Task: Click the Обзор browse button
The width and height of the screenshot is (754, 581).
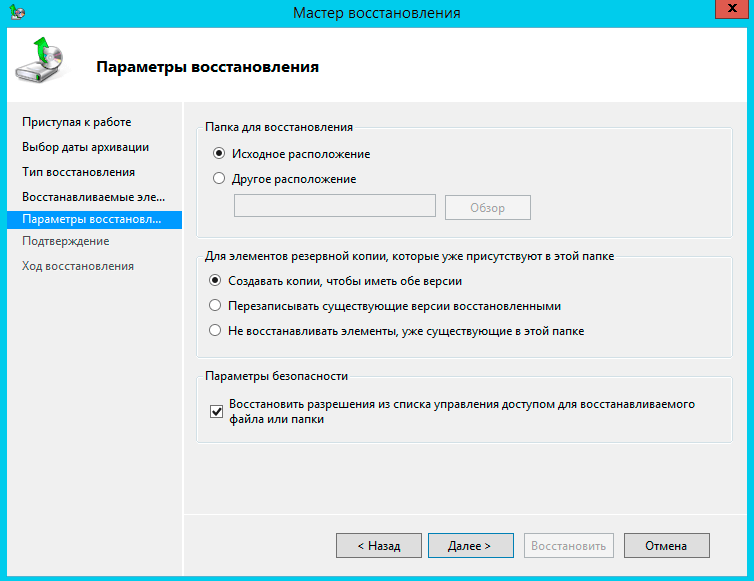Action: pos(488,208)
